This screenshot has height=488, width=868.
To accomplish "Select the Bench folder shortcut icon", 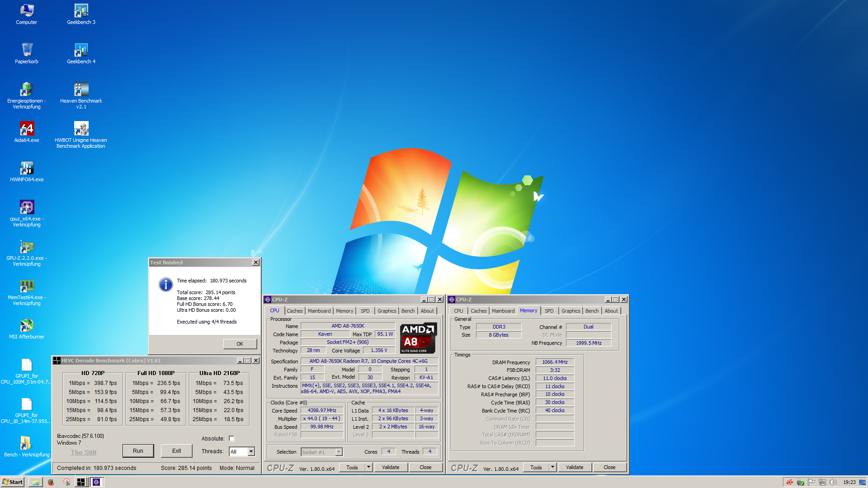I will 27,446.
